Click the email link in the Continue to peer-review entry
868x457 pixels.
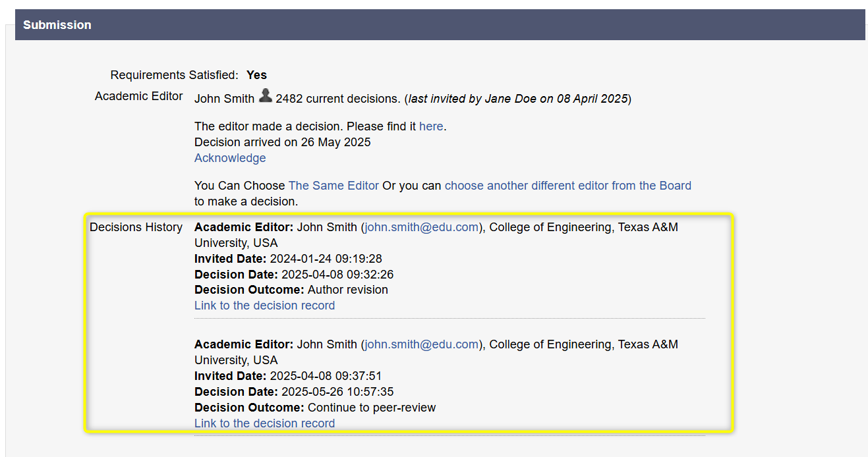[422, 344]
